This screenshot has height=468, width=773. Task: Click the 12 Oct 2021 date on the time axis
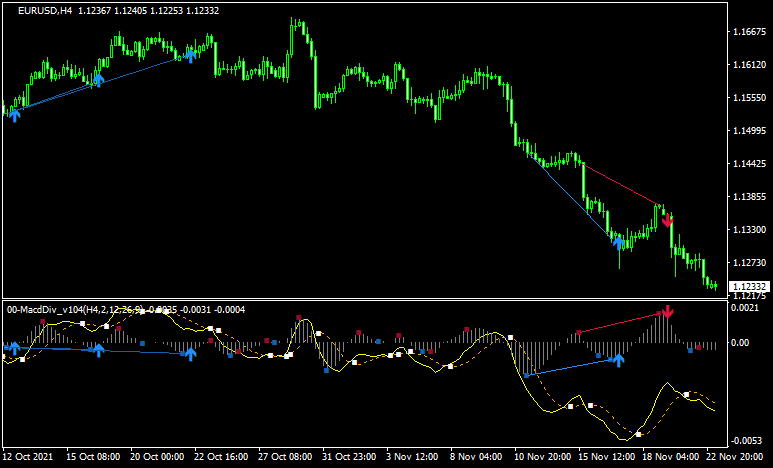[x=30, y=456]
